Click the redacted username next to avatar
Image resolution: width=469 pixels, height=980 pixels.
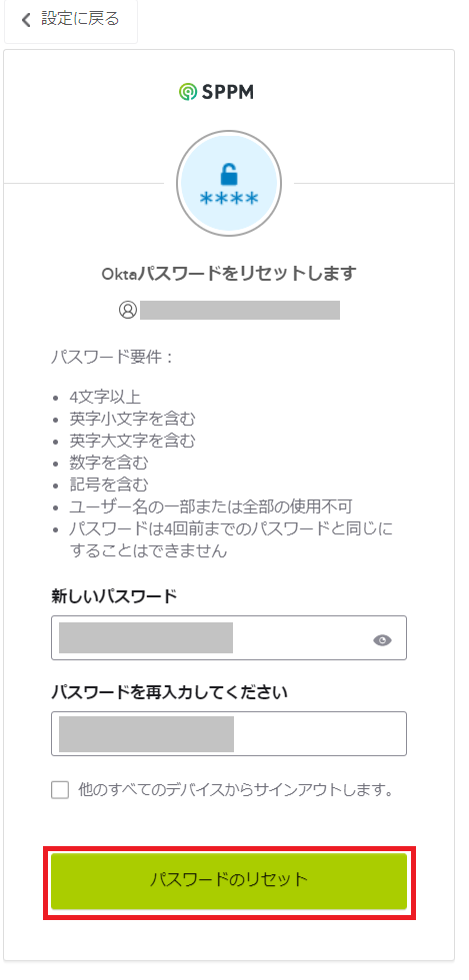click(x=240, y=310)
